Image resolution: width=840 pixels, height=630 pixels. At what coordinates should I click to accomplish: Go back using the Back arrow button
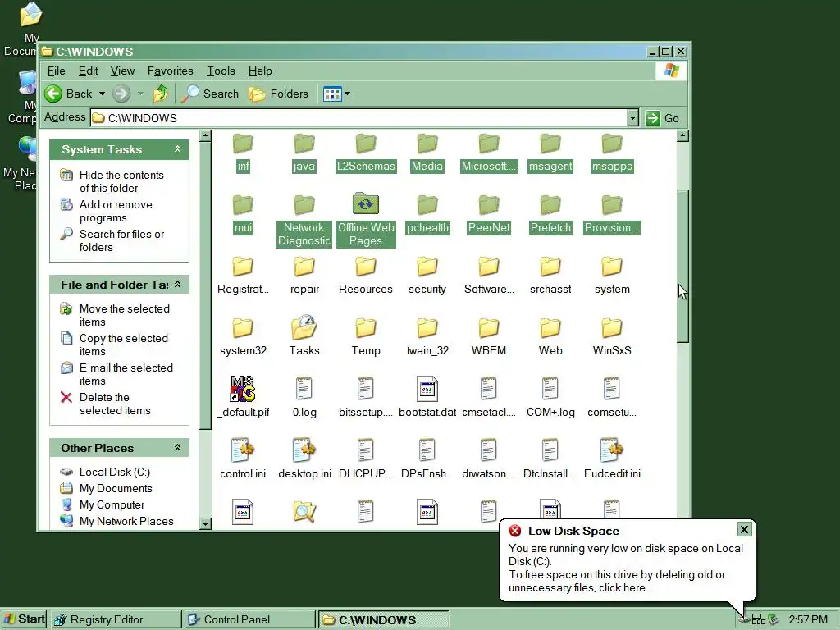pyautogui.click(x=68, y=94)
